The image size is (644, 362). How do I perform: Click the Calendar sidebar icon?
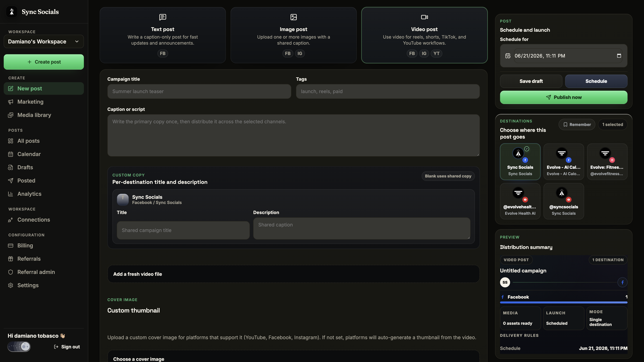click(11, 154)
